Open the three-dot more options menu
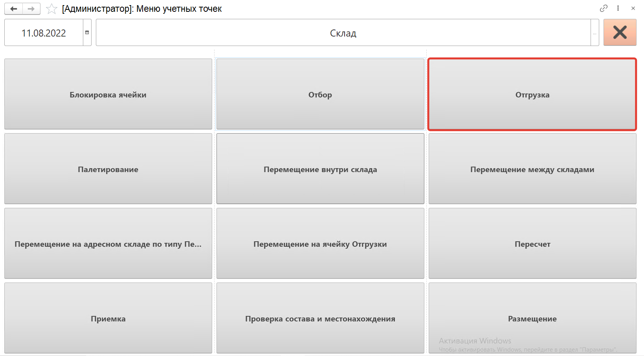The height and width of the screenshot is (356, 644). click(x=618, y=8)
